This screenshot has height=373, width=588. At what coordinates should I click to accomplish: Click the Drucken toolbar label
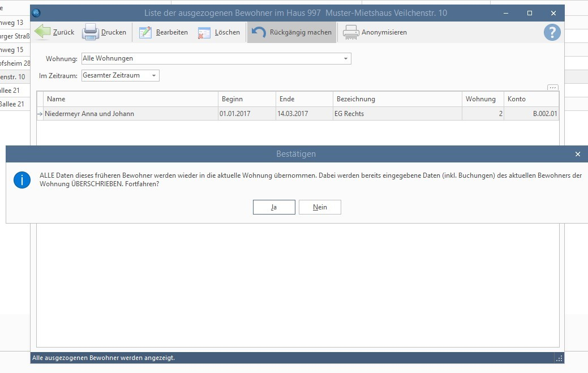tap(114, 32)
